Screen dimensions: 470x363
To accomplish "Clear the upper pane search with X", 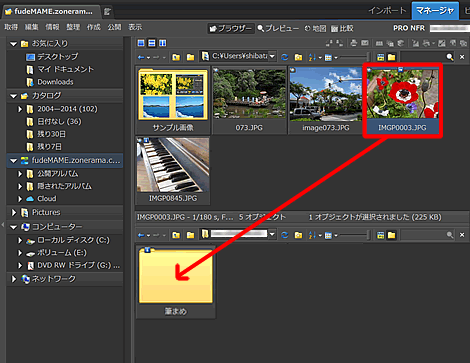I will [x=462, y=57].
